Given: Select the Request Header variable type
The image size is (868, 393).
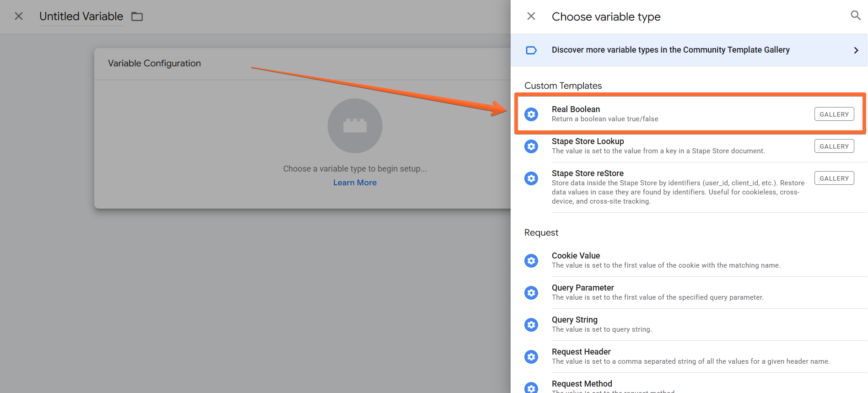Looking at the screenshot, I should [689, 356].
